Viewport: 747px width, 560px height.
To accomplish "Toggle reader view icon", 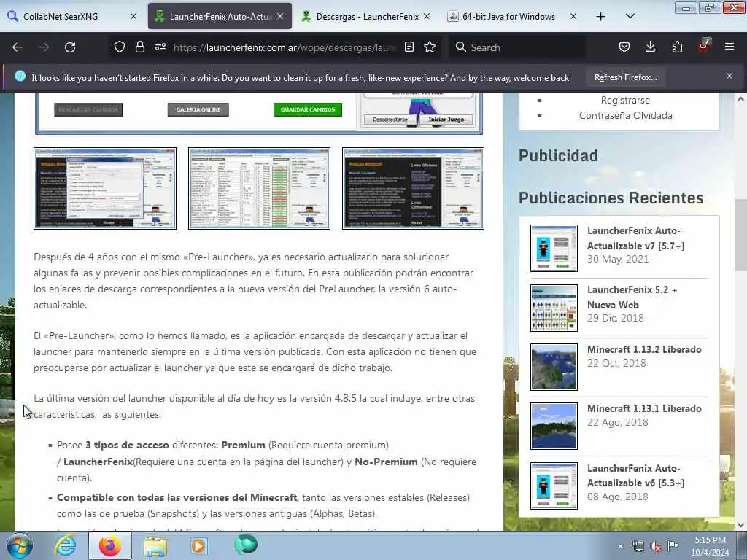I will pos(409,47).
